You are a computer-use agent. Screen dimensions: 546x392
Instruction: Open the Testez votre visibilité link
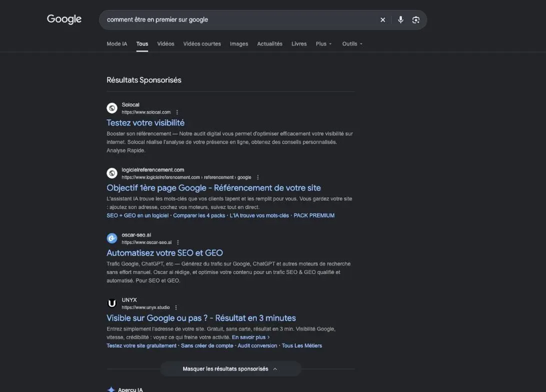[146, 123]
